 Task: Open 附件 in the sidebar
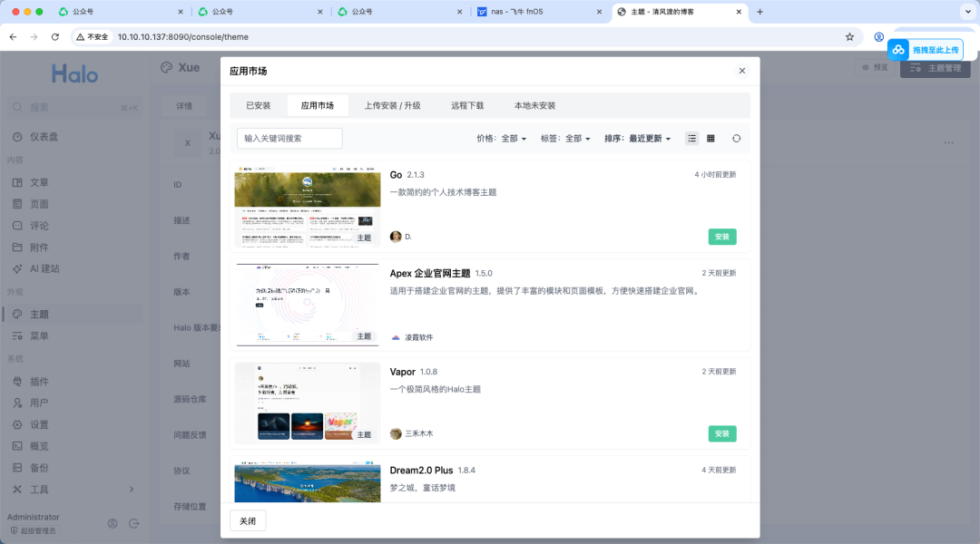tap(73, 248)
